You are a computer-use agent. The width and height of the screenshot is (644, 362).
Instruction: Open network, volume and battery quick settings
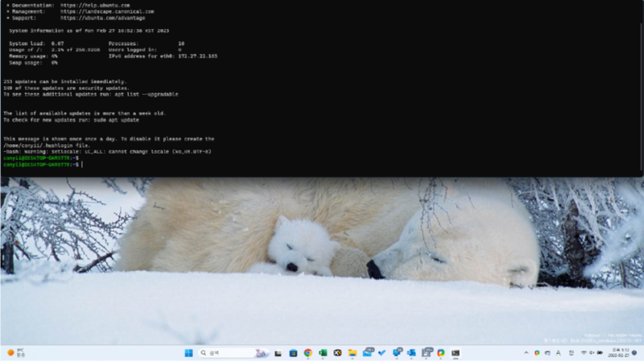(x=590, y=352)
